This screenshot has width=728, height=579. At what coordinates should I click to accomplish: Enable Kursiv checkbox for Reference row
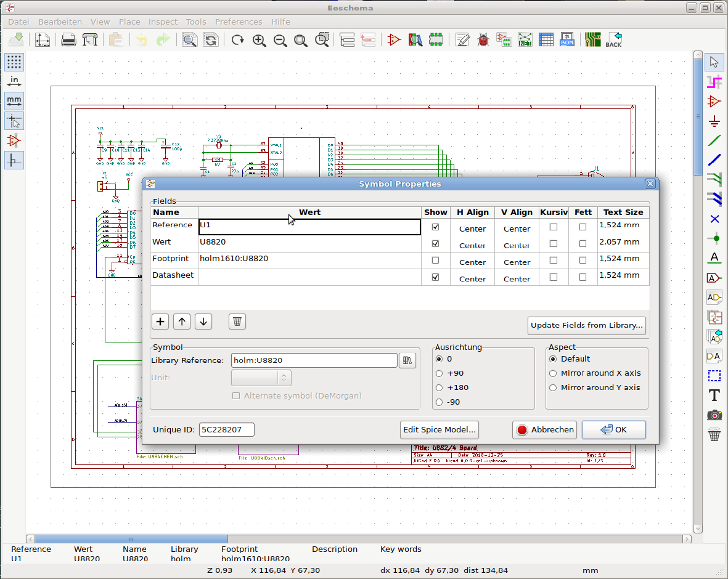(554, 227)
